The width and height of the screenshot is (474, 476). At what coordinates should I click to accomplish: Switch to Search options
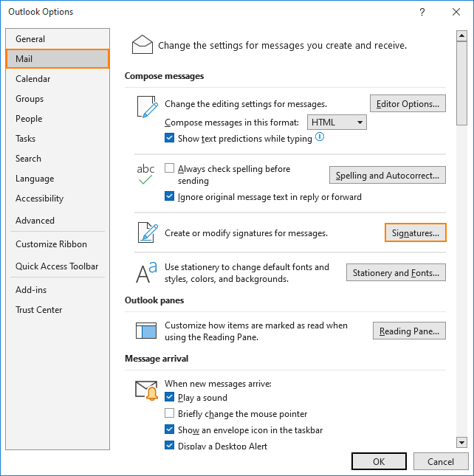(58, 159)
